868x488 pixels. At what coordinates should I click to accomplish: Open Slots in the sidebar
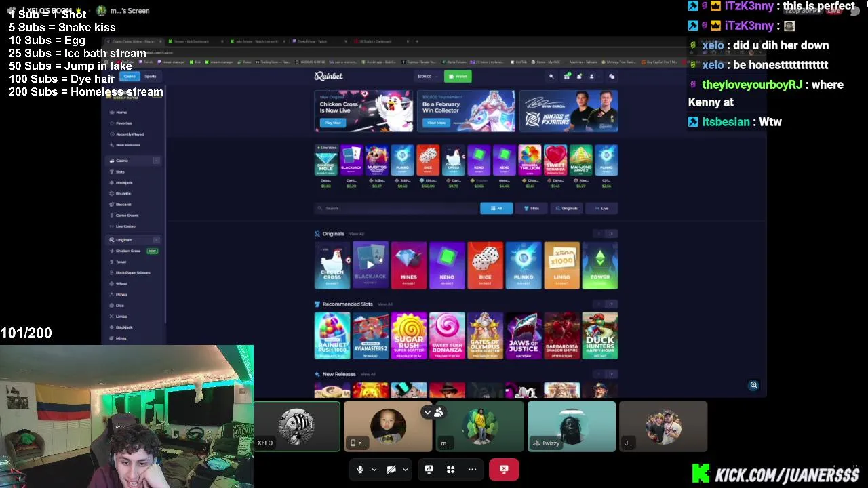click(x=120, y=171)
